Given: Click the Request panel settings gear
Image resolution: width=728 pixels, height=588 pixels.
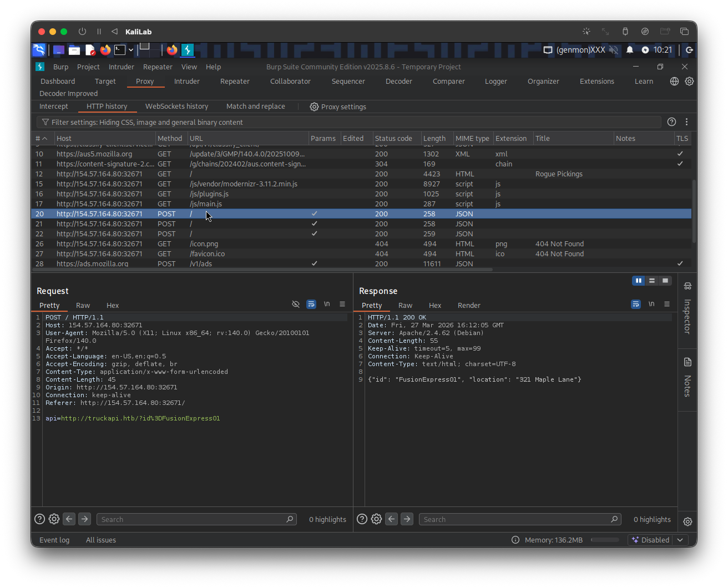Looking at the screenshot, I should (x=54, y=519).
